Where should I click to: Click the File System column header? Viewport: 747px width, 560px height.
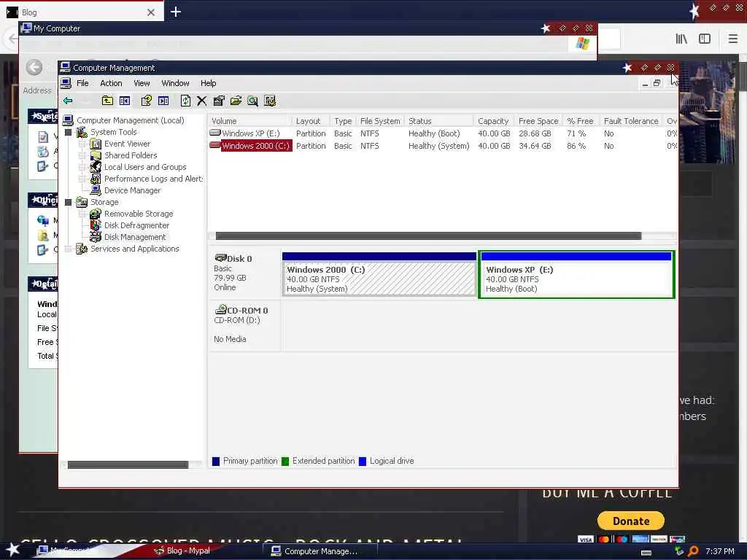(380, 121)
